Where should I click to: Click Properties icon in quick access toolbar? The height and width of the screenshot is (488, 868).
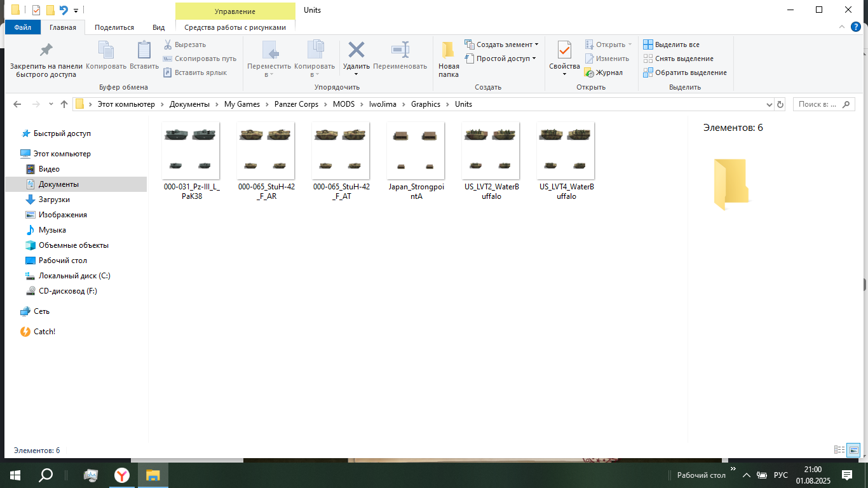[36, 10]
